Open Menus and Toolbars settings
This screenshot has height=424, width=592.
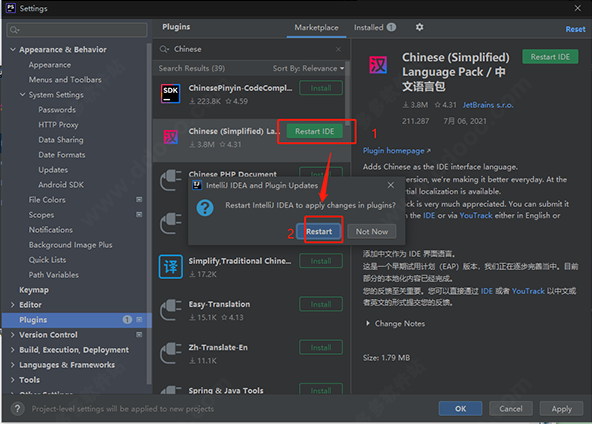pos(65,80)
